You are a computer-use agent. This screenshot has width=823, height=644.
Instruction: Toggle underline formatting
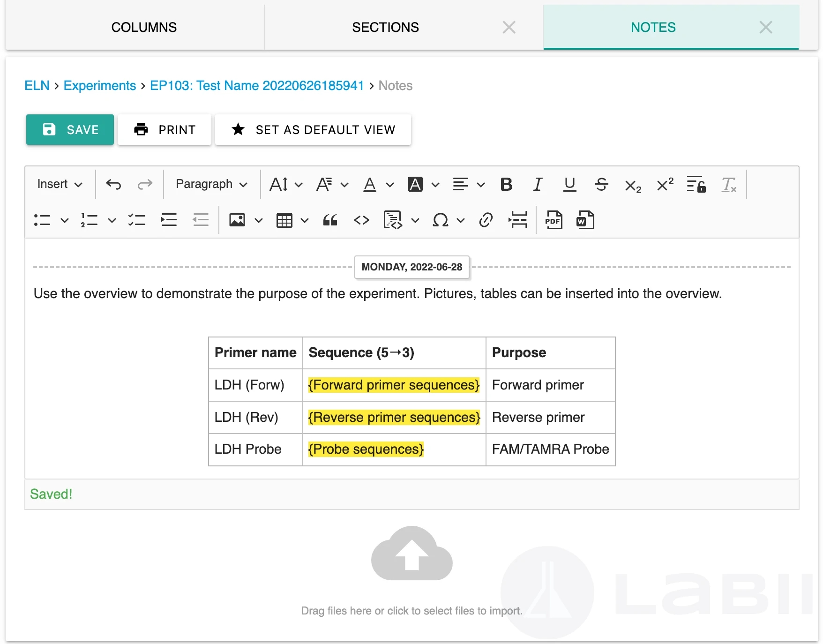[569, 184]
